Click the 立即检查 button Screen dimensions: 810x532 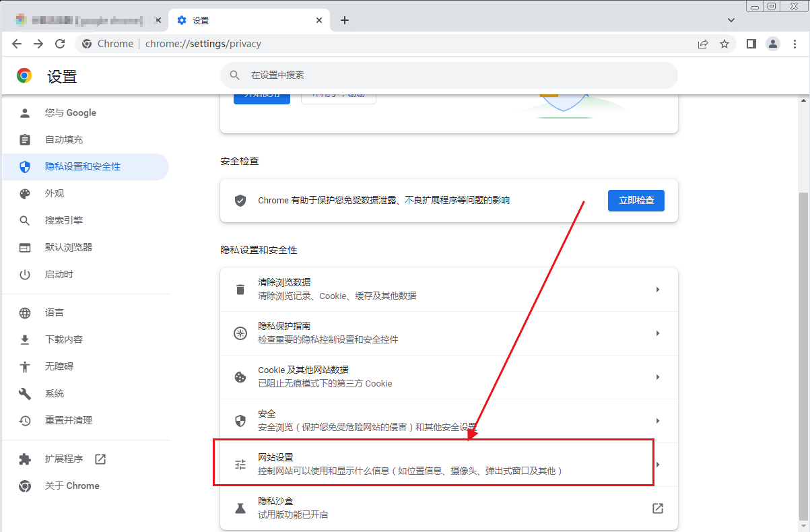636,201
